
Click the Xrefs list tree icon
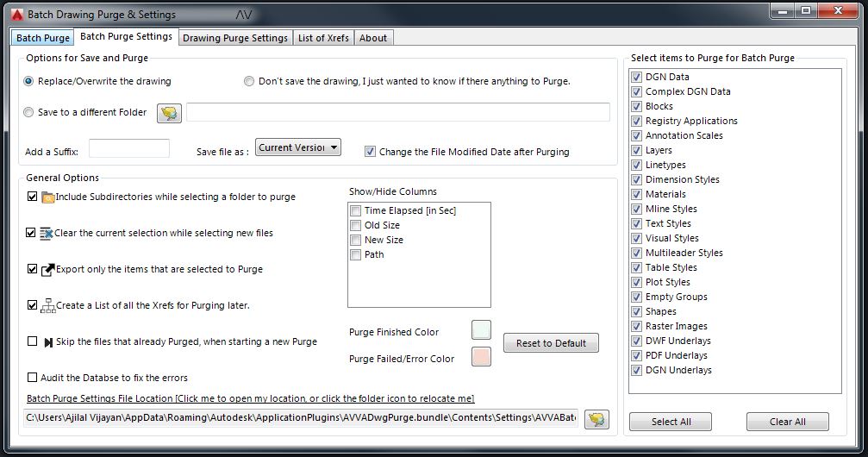[48, 305]
